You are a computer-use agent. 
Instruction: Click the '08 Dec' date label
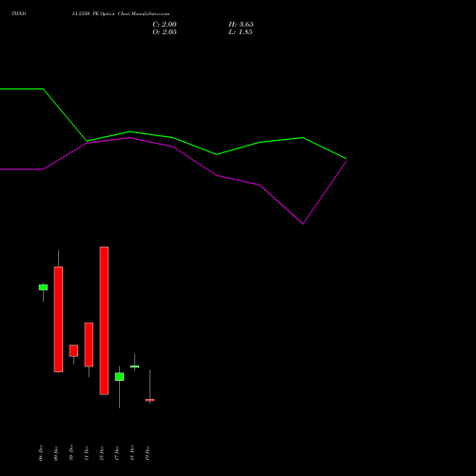[41, 452]
